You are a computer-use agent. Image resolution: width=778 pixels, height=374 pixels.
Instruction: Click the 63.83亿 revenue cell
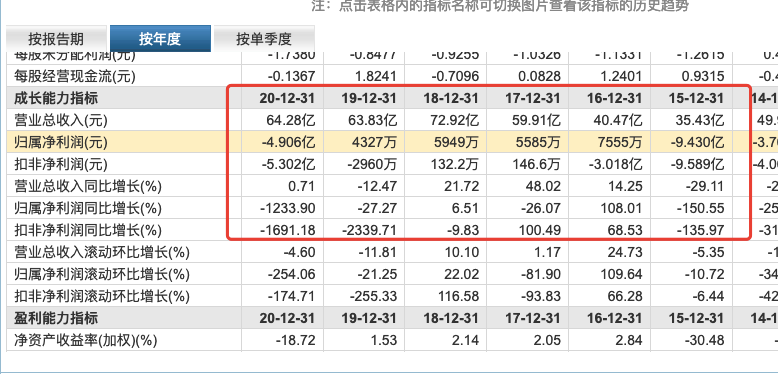pyautogui.click(x=373, y=120)
